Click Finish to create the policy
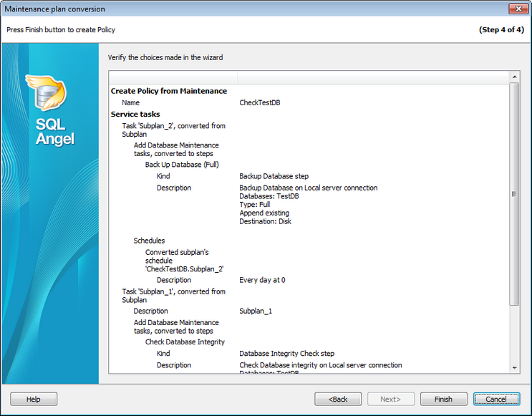The height and width of the screenshot is (416, 532). [x=444, y=399]
